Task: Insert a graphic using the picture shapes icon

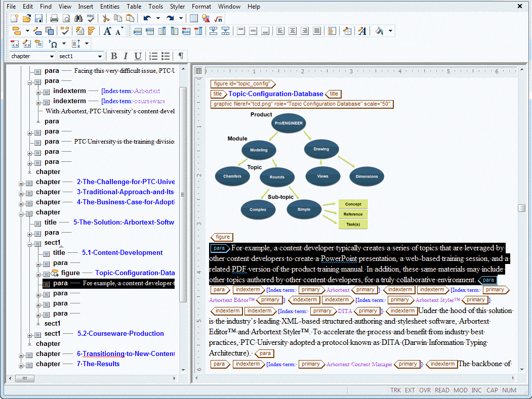Action: (x=206, y=18)
